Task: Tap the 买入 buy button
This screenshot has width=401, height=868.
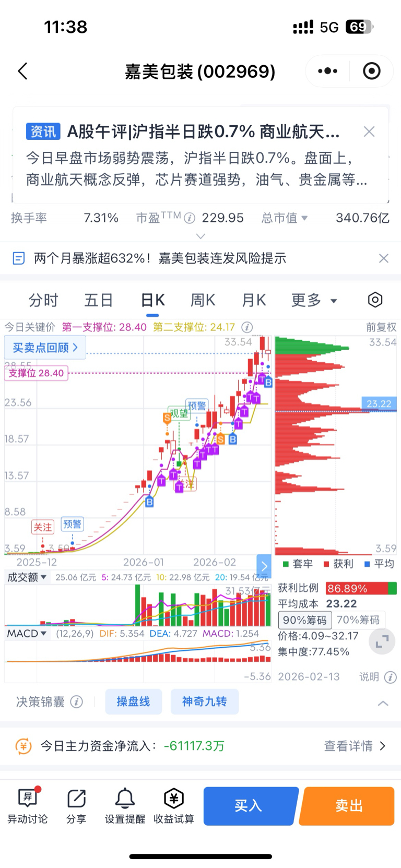Action: coord(250,806)
